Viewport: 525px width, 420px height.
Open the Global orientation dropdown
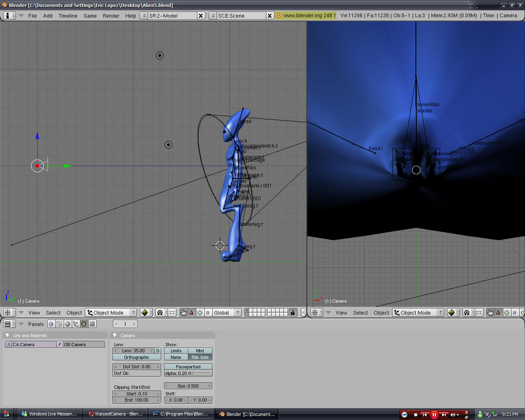pos(227,312)
